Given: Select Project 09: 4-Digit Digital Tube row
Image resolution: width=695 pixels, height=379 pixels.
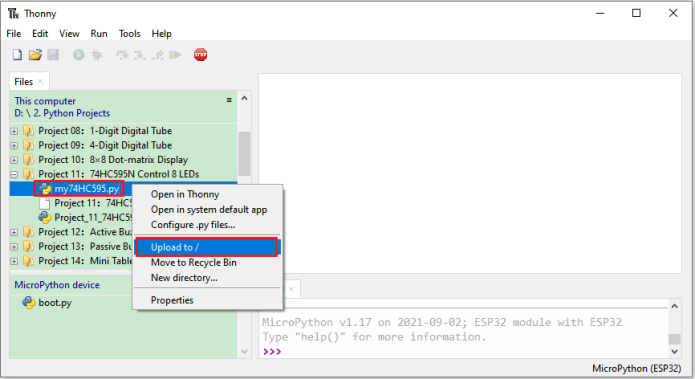Looking at the screenshot, I should point(105,145).
